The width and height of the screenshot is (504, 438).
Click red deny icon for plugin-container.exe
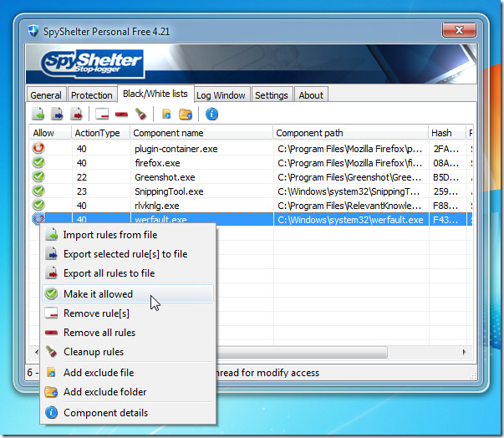[x=38, y=148]
